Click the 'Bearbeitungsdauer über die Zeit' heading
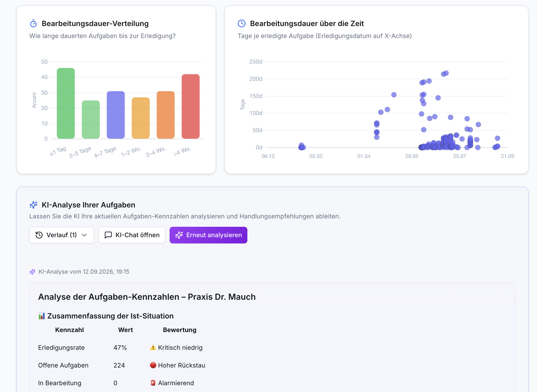This screenshot has height=392, width=537. click(x=307, y=23)
